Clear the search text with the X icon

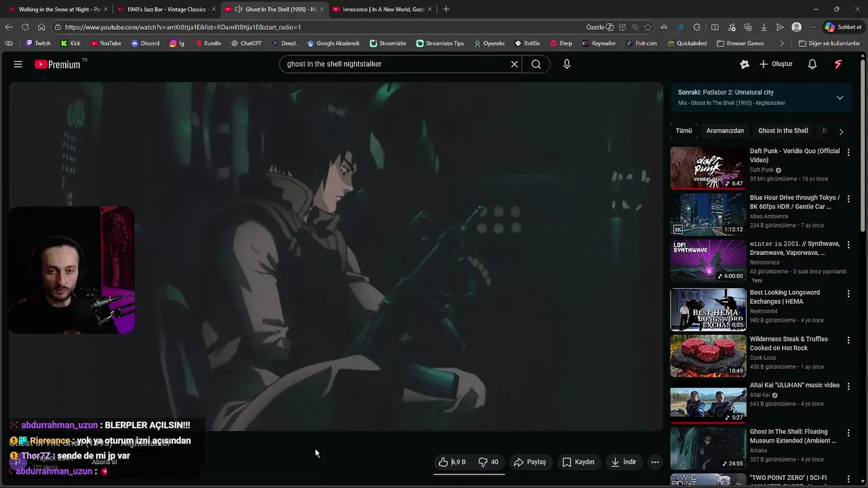pyautogui.click(x=514, y=64)
